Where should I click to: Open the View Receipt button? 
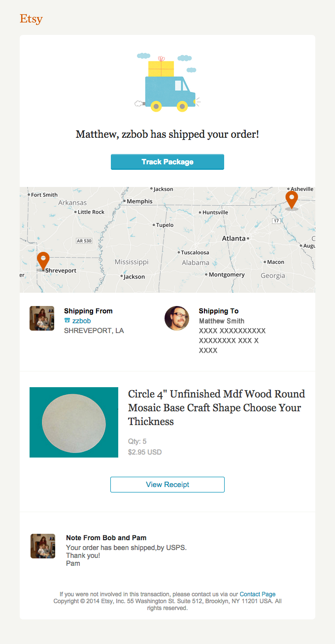click(167, 485)
